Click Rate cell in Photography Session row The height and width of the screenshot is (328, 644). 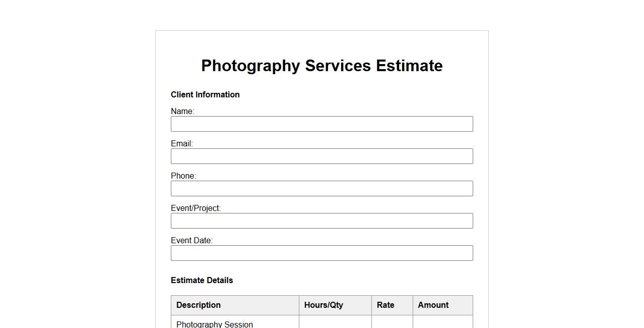pyautogui.click(x=392, y=323)
